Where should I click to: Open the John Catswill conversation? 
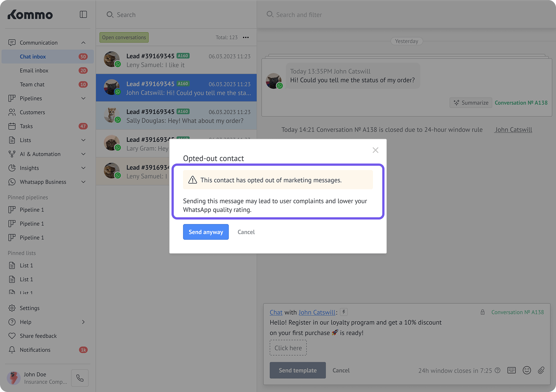[x=176, y=88]
